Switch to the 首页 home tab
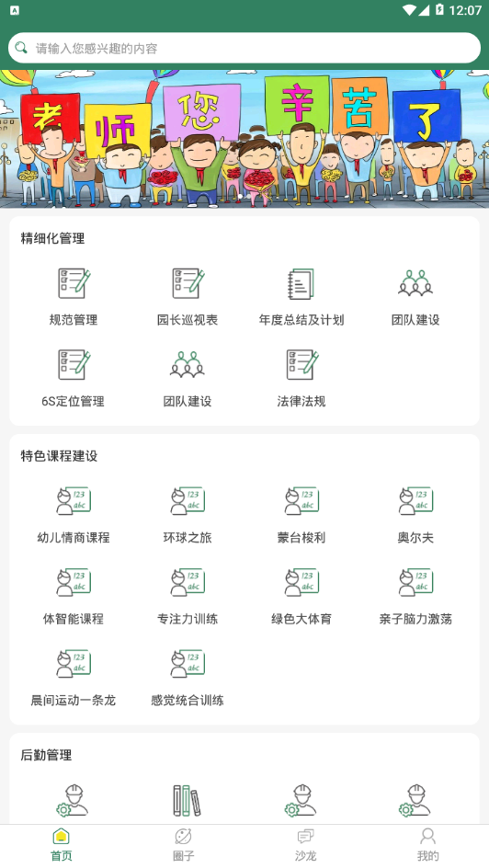The width and height of the screenshot is (489, 868). tap(62, 845)
